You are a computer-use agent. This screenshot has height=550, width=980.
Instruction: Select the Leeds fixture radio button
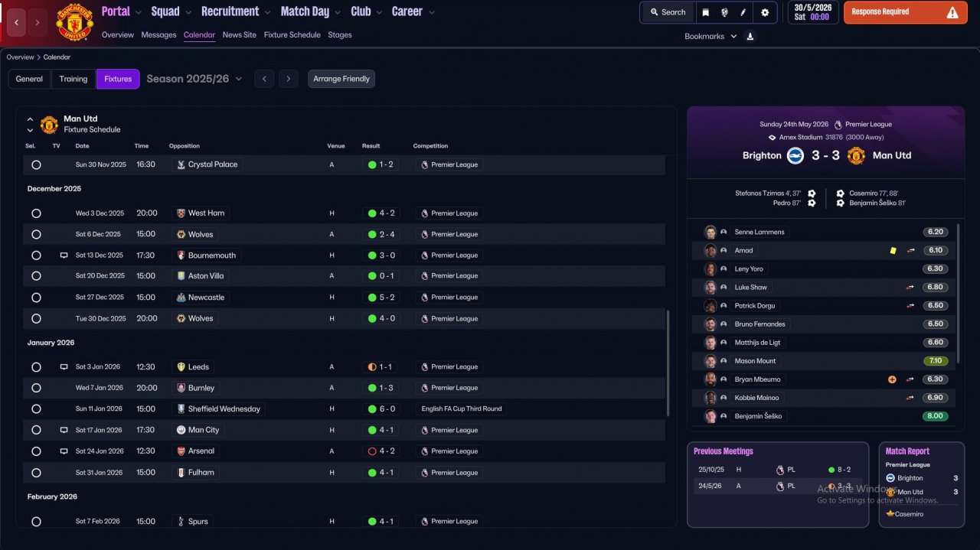(x=36, y=367)
